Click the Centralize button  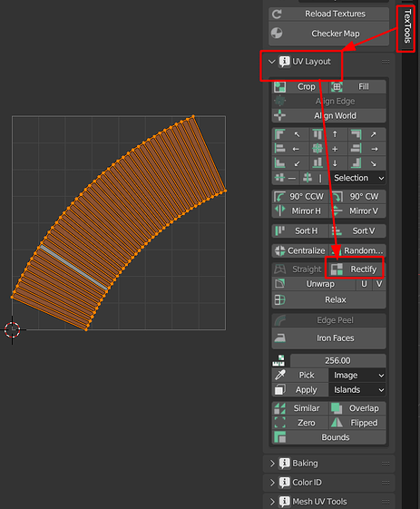(x=300, y=250)
